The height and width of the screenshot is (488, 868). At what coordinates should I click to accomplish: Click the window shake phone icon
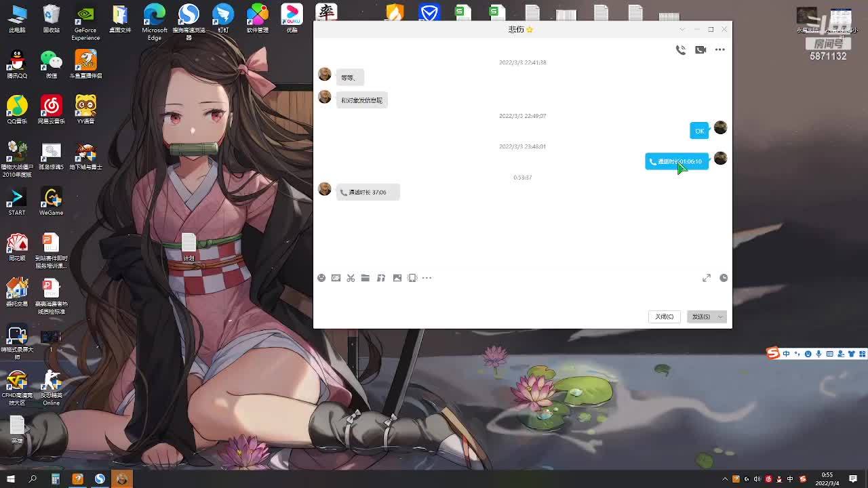click(412, 278)
